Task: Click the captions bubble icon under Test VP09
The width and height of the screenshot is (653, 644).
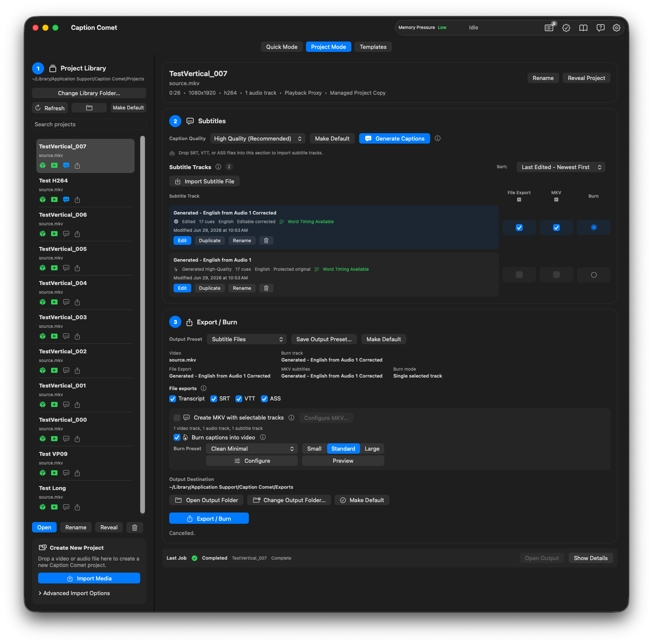Action: [x=66, y=473]
